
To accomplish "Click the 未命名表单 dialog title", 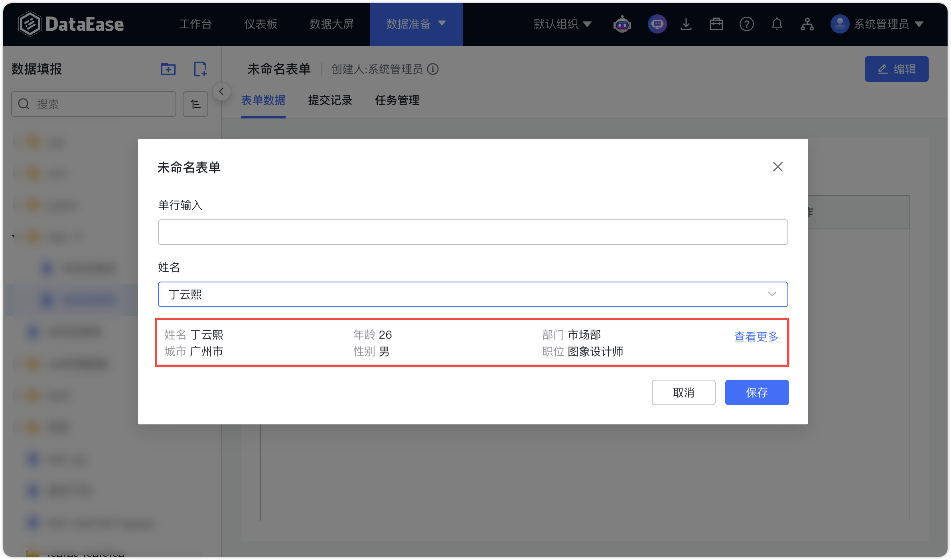I will pyautogui.click(x=189, y=168).
